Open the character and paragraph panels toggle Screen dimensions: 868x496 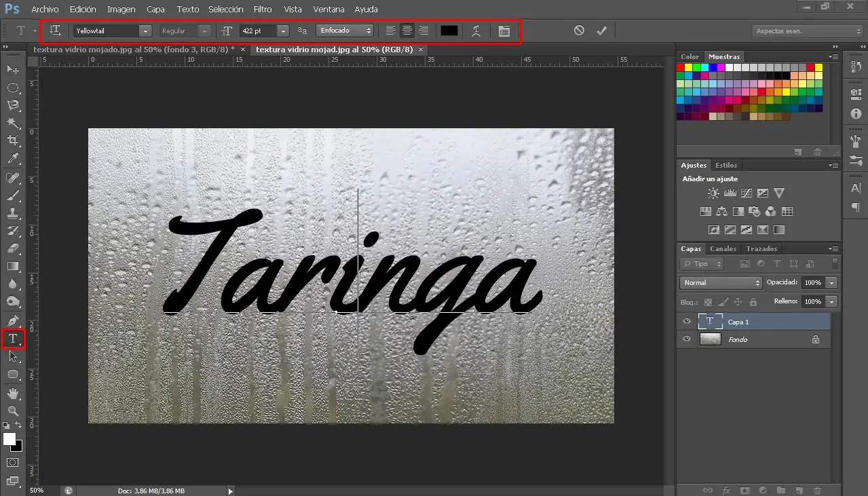point(504,31)
